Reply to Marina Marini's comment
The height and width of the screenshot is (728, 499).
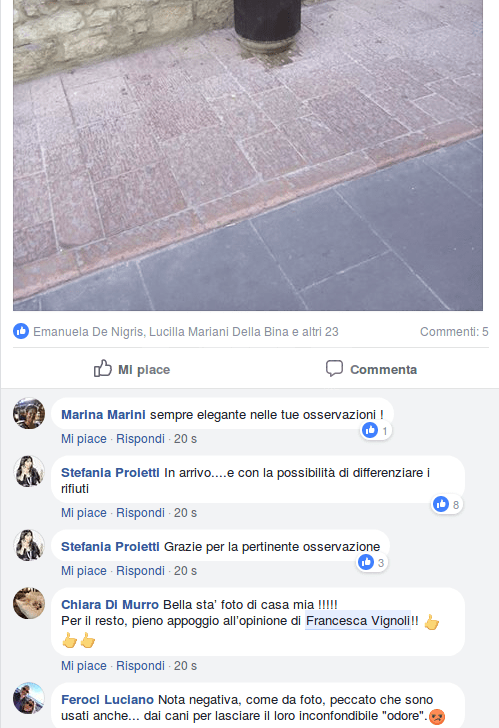coord(140,439)
